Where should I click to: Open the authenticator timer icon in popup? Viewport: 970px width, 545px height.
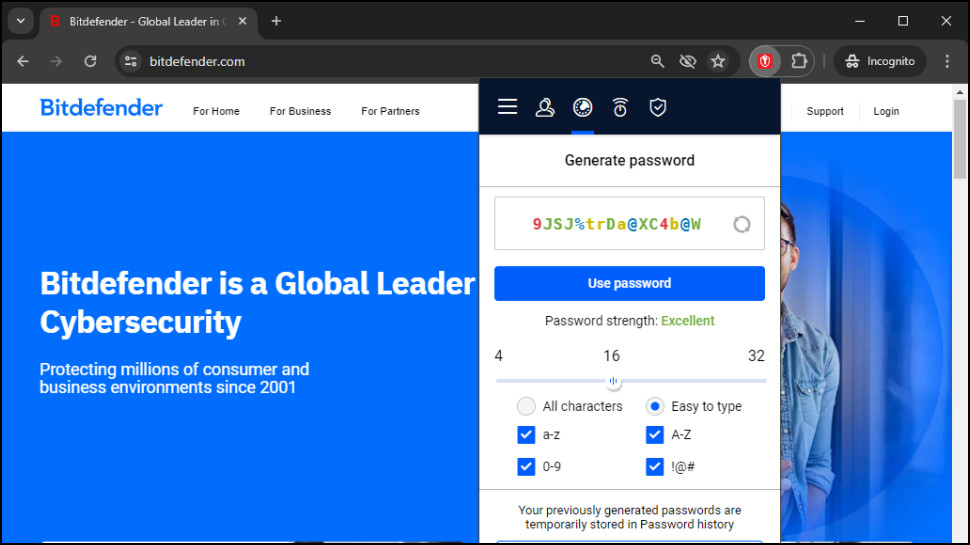[x=620, y=108]
